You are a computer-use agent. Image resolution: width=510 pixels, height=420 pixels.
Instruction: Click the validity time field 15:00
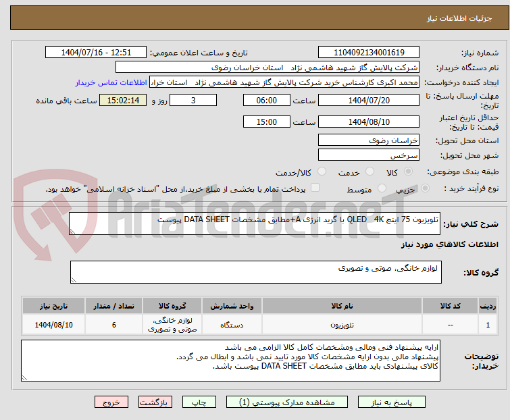(266, 122)
